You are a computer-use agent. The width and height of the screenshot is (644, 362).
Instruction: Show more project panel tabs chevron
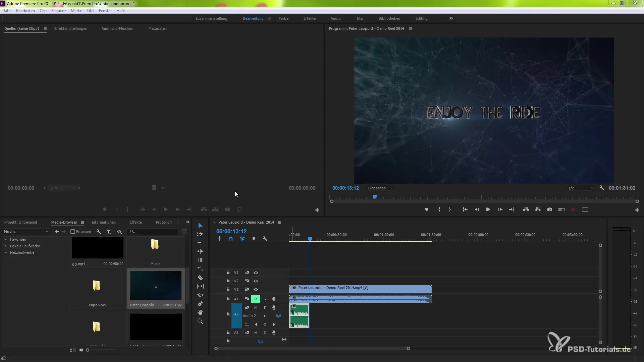[x=188, y=222]
